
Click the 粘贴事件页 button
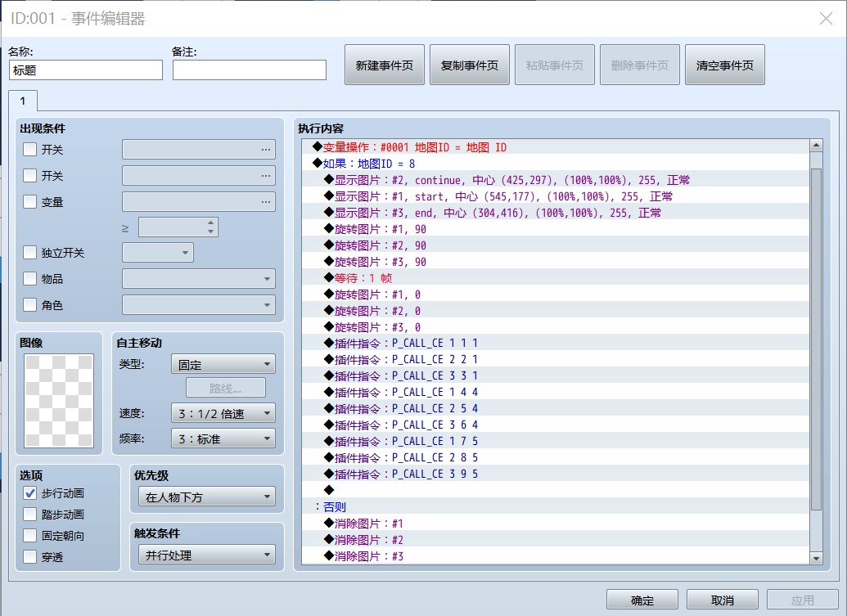click(555, 65)
